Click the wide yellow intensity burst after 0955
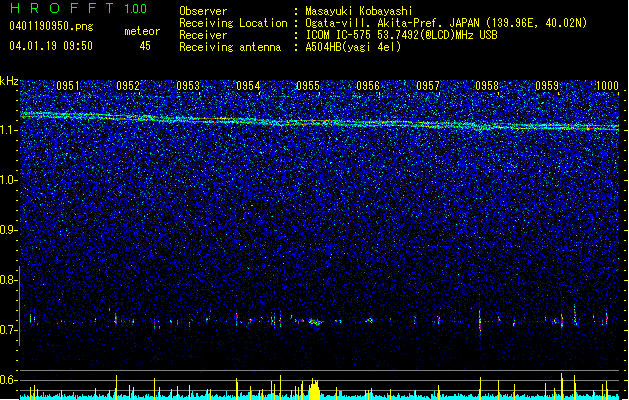The image size is (629, 400). coord(314,390)
